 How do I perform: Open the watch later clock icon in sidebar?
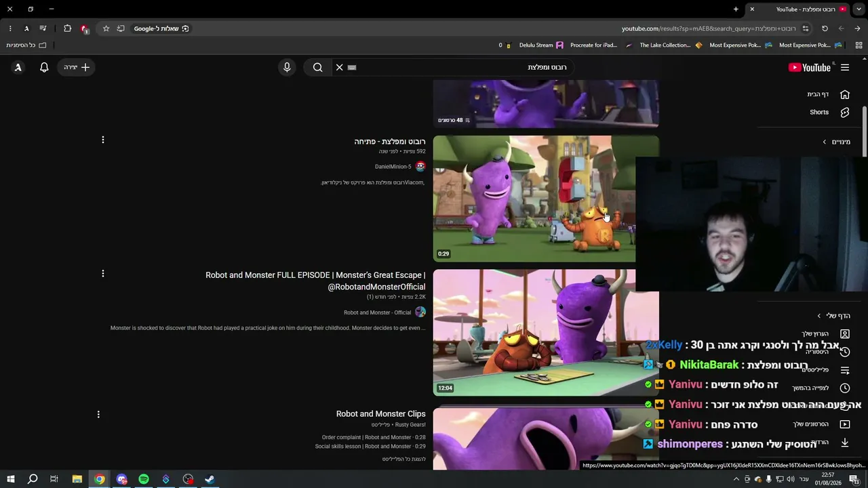(845, 388)
